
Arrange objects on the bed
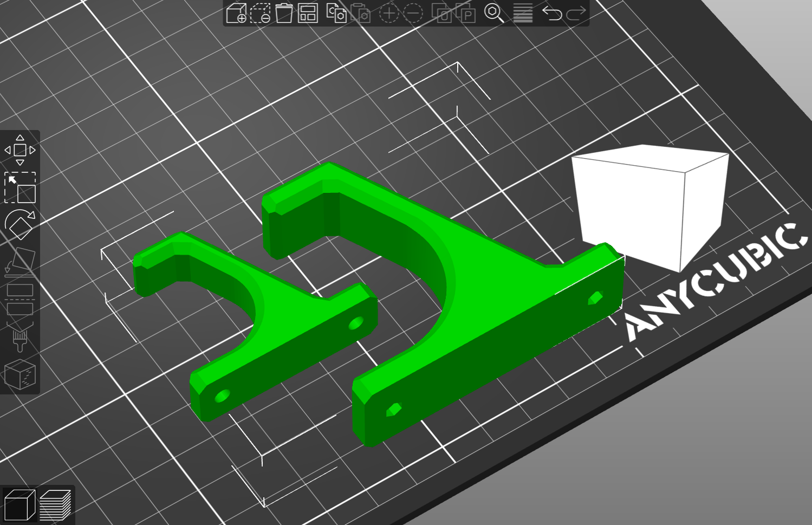point(308,13)
